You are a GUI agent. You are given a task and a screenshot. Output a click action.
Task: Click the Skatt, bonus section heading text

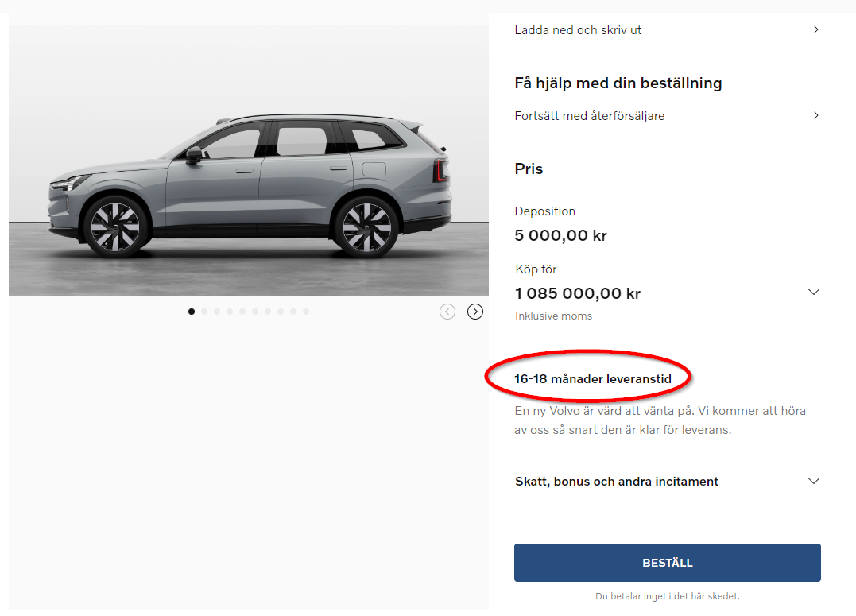pos(617,481)
